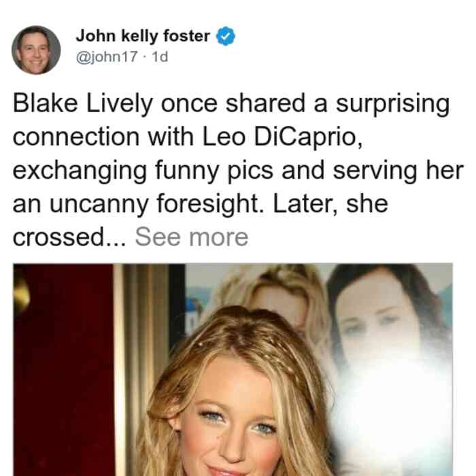Open John kelly foster's profile avatar
476x476 pixels.
pos(36,50)
